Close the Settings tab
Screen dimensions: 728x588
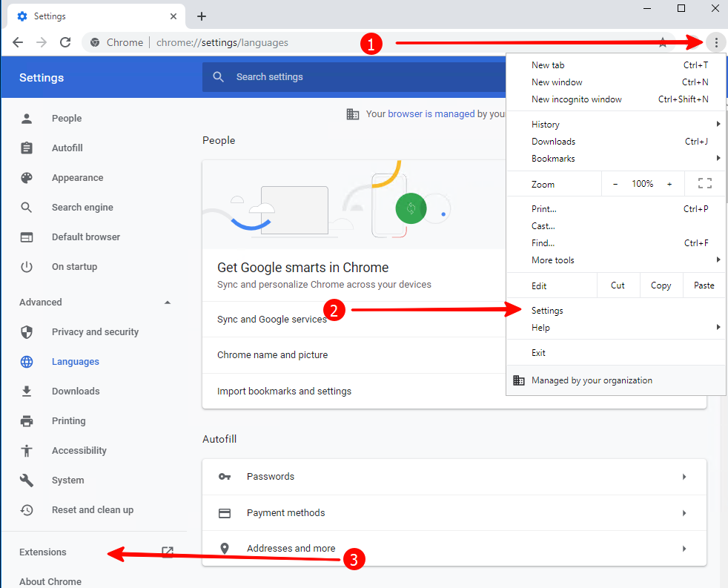click(x=173, y=16)
